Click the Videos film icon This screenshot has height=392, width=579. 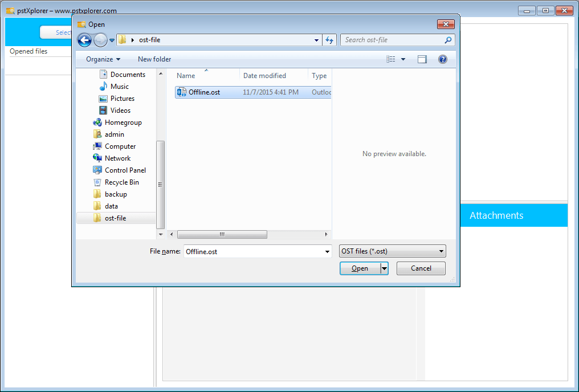103,111
